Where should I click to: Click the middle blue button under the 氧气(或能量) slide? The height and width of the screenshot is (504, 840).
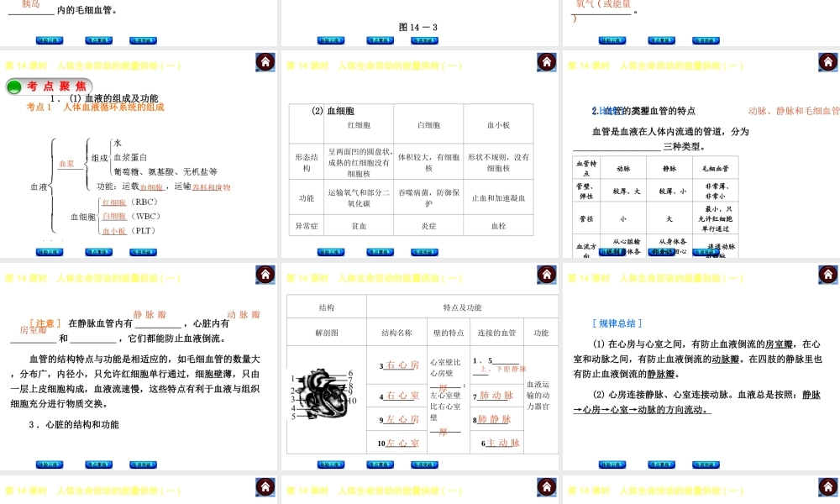click(x=661, y=40)
